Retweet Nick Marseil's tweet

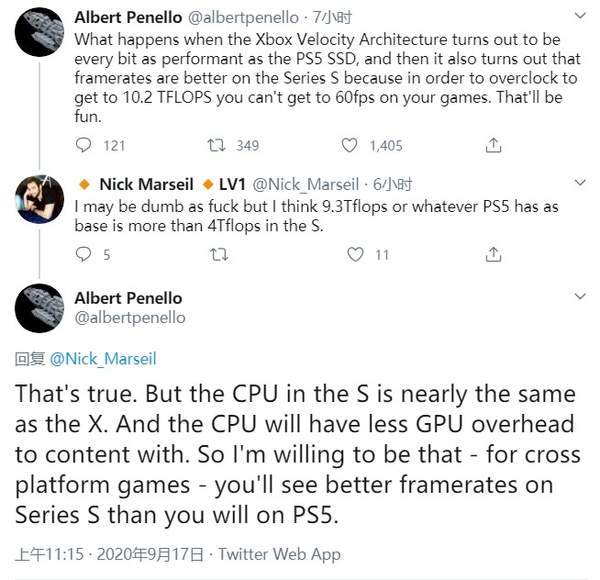tap(214, 255)
